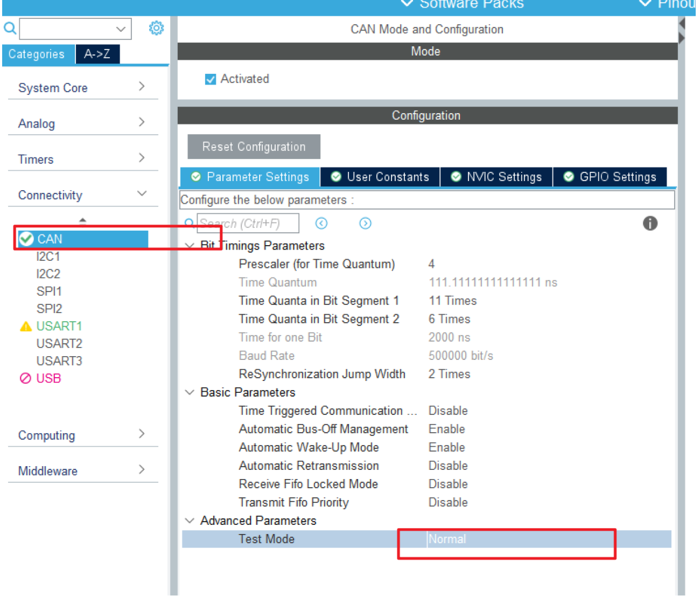Click the Reset Configuration button
The width and height of the screenshot is (700, 596).
point(254,147)
